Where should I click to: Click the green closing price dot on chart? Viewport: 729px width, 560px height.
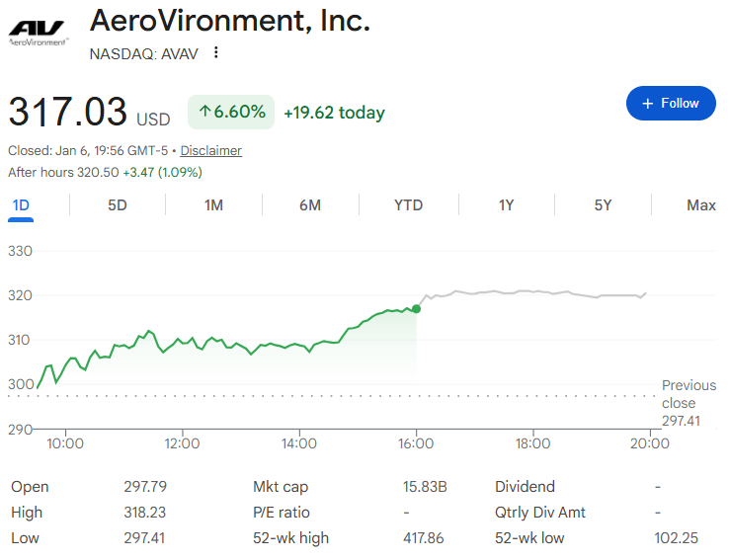coord(417,308)
